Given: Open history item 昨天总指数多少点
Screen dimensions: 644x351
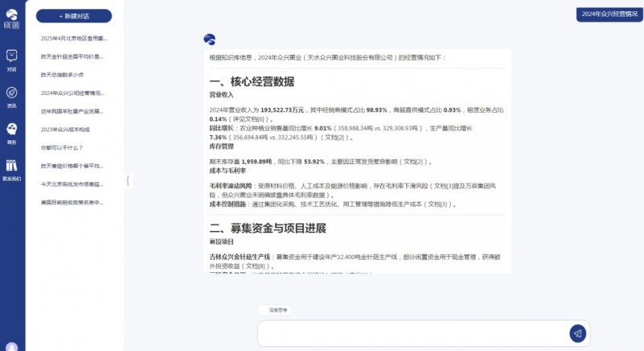Looking at the screenshot, I should point(62,75).
